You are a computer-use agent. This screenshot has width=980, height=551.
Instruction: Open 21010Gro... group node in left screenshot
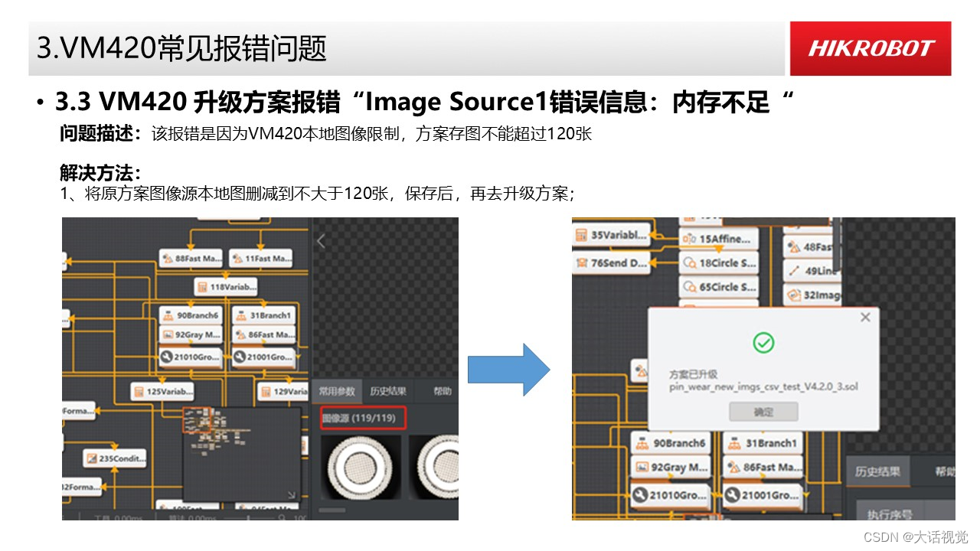(191, 356)
